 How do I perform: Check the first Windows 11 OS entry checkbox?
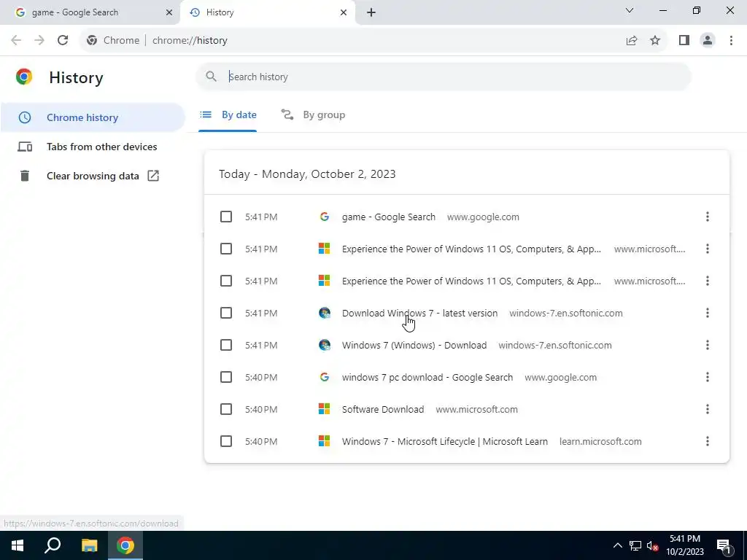[x=226, y=249]
